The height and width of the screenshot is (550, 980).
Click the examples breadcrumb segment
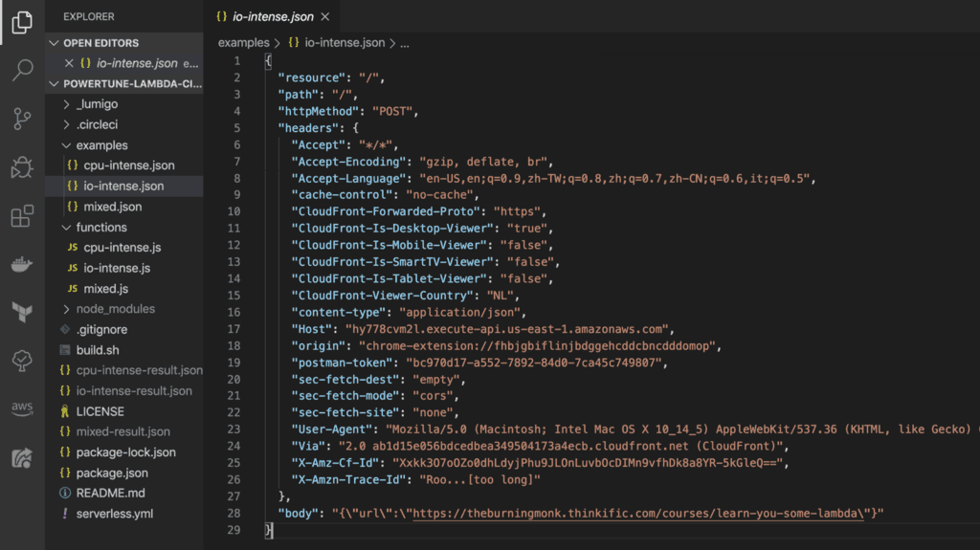point(243,43)
